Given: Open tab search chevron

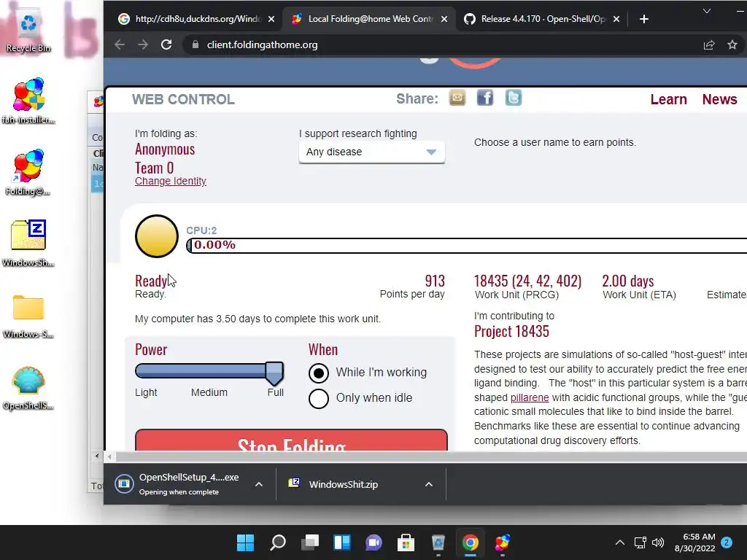Looking at the screenshot, I should pos(706,11).
